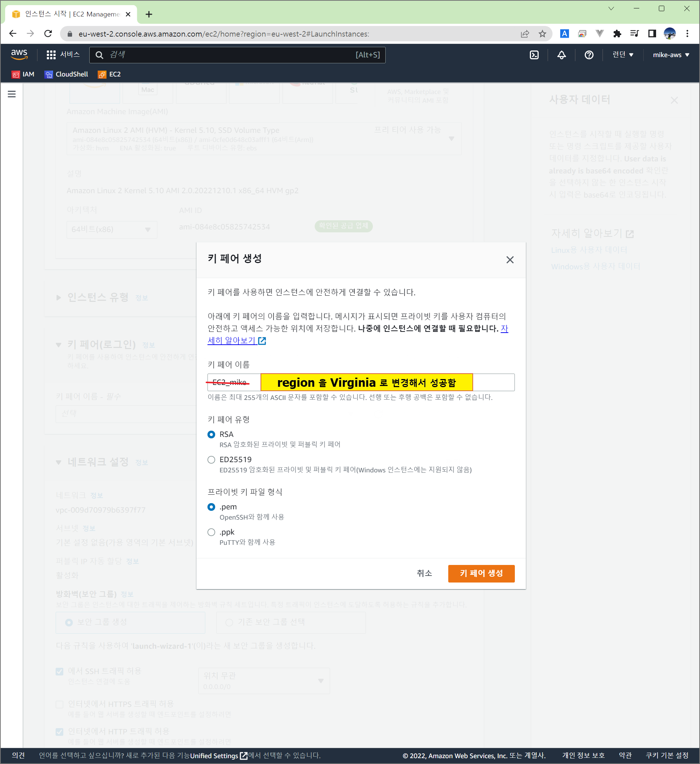Open the CloudShell shortcut in favorites bar
This screenshot has width=700, height=764.
(x=66, y=74)
